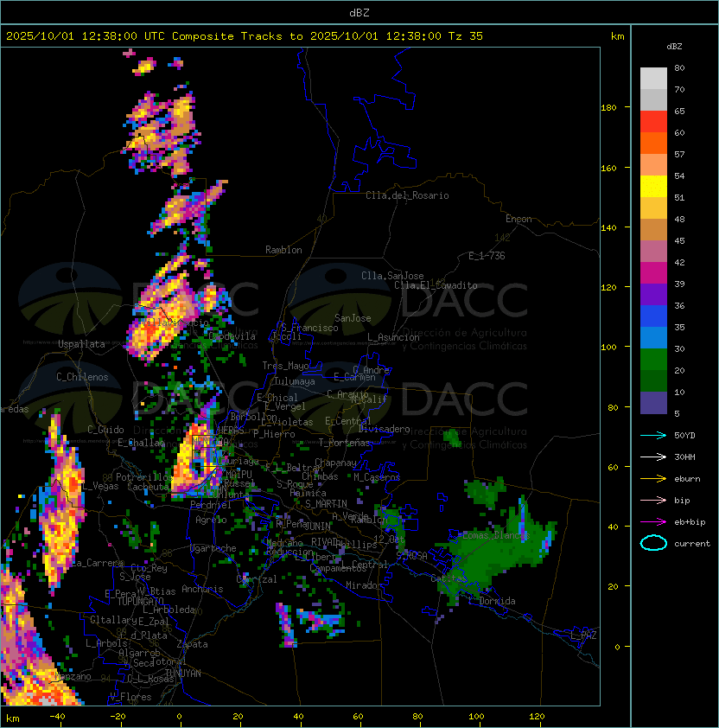Click the Uspallata place label
This screenshot has height=728, width=719.
pos(81,344)
